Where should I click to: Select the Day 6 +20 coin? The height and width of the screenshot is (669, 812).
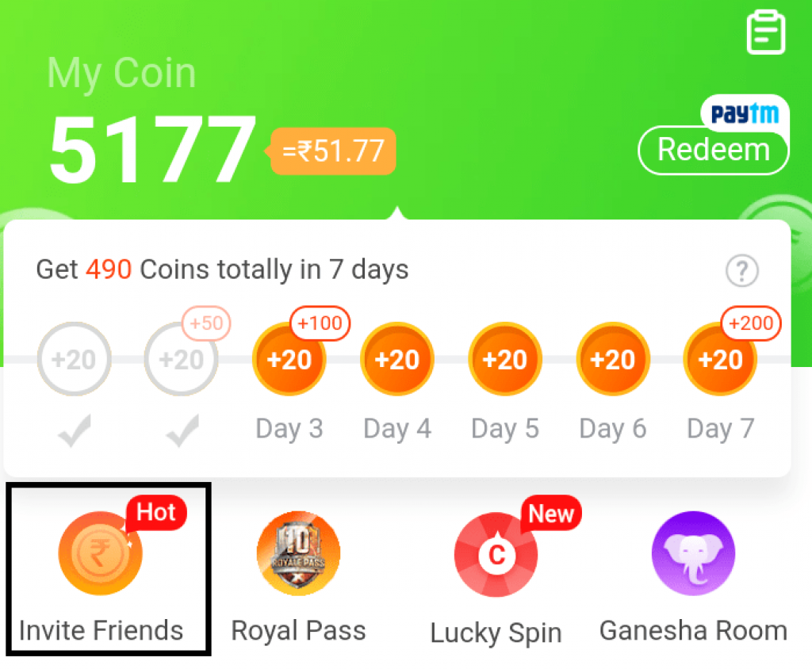(613, 359)
